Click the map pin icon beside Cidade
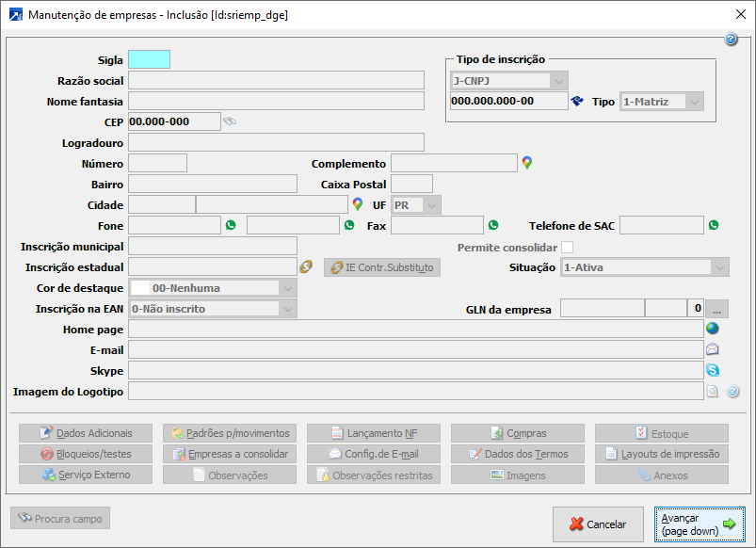Screen dimensions: 756x548 point(358,204)
